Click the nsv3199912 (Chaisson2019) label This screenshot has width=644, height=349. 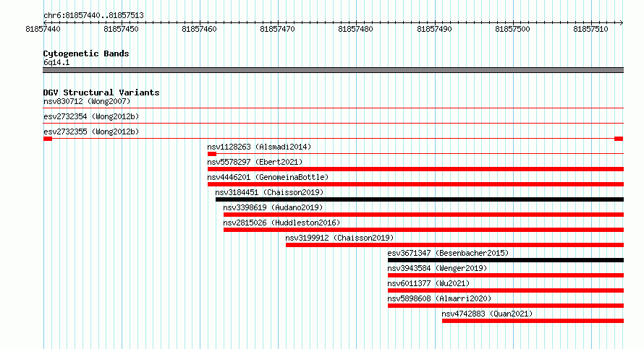[x=339, y=238]
